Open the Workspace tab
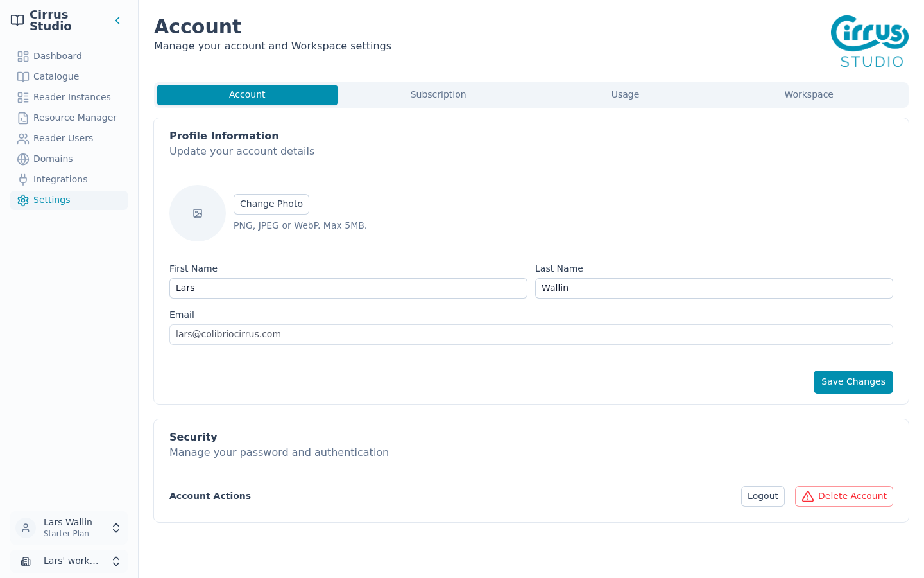The width and height of the screenshot is (924, 578). click(809, 95)
